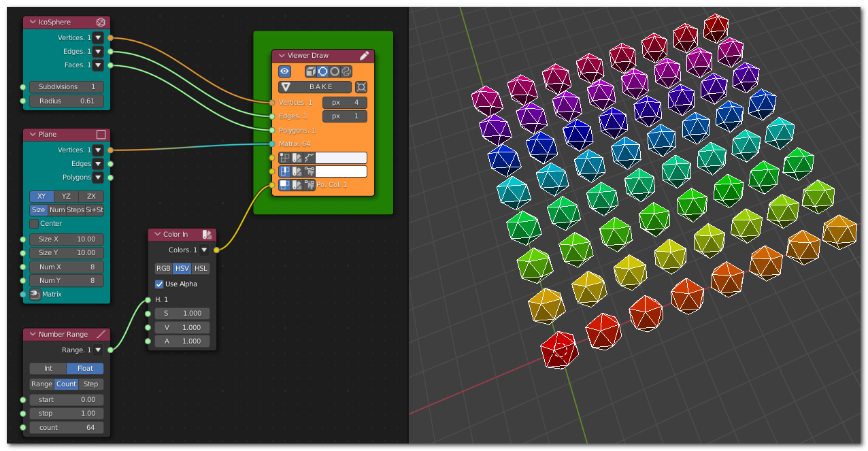Screen dimensions: 868x451
Task: Click the first icon in the vertex color row
Action: click(x=285, y=158)
